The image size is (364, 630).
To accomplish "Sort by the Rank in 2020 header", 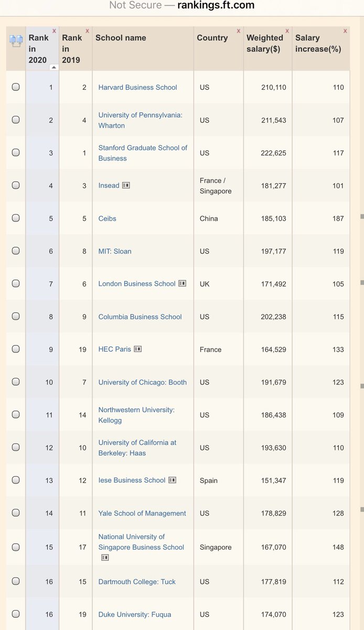I will pyautogui.click(x=38, y=49).
